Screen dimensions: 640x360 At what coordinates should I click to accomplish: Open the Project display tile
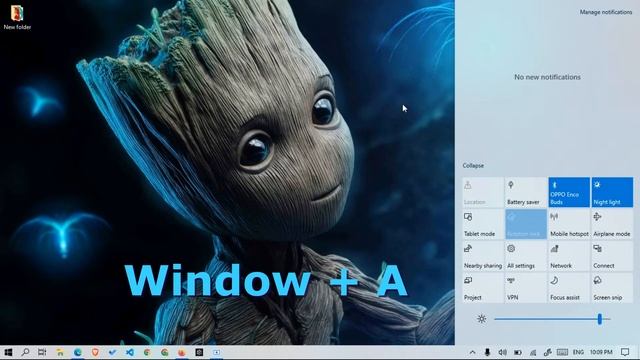(482, 288)
